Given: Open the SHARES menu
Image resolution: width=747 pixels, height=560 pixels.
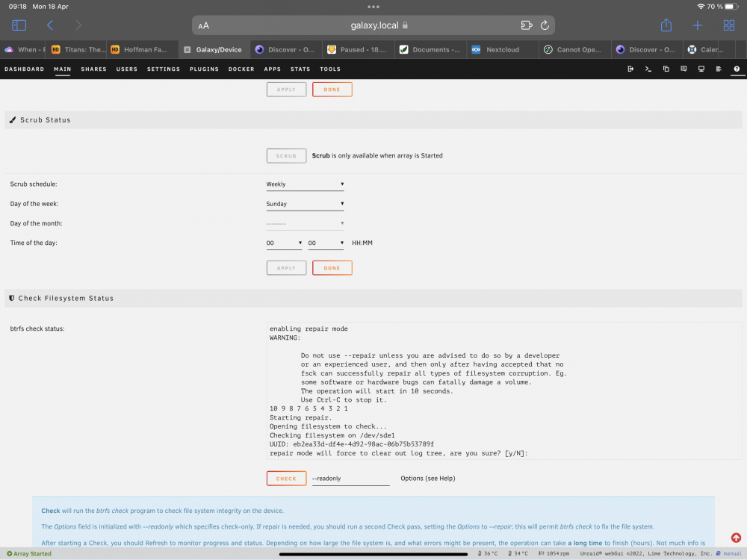Looking at the screenshot, I should tap(94, 69).
